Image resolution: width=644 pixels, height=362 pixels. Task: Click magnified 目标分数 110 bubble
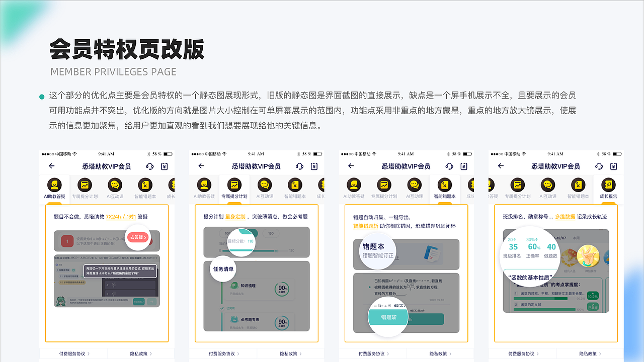click(242, 241)
